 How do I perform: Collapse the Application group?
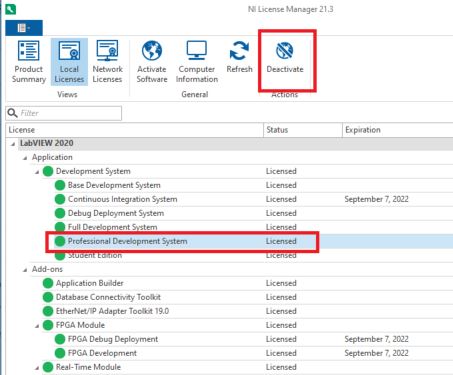point(25,158)
